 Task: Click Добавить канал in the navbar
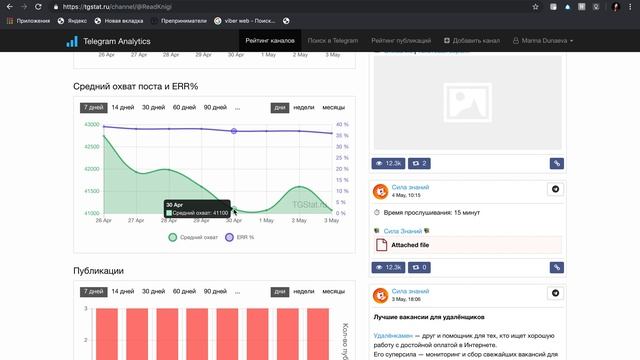click(x=472, y=41)
